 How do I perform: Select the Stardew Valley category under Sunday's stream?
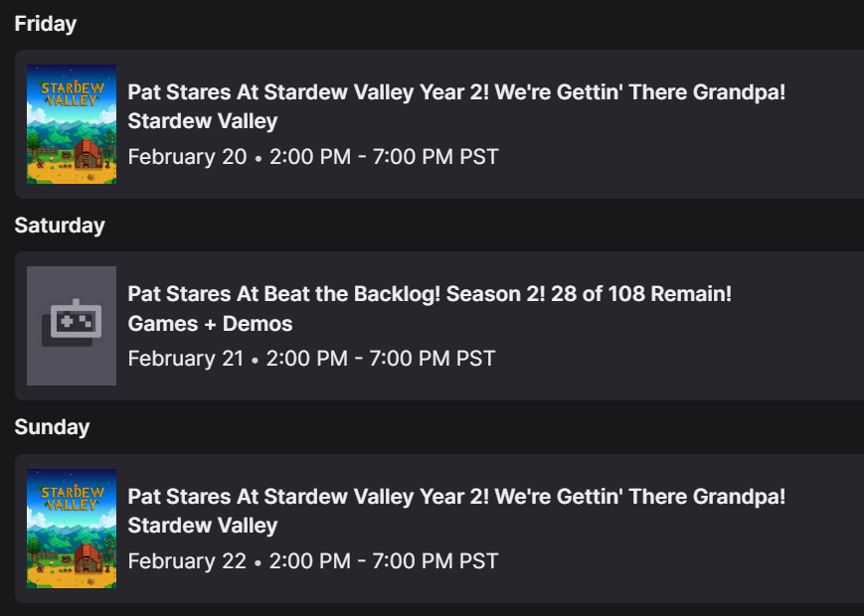[203, 526]
